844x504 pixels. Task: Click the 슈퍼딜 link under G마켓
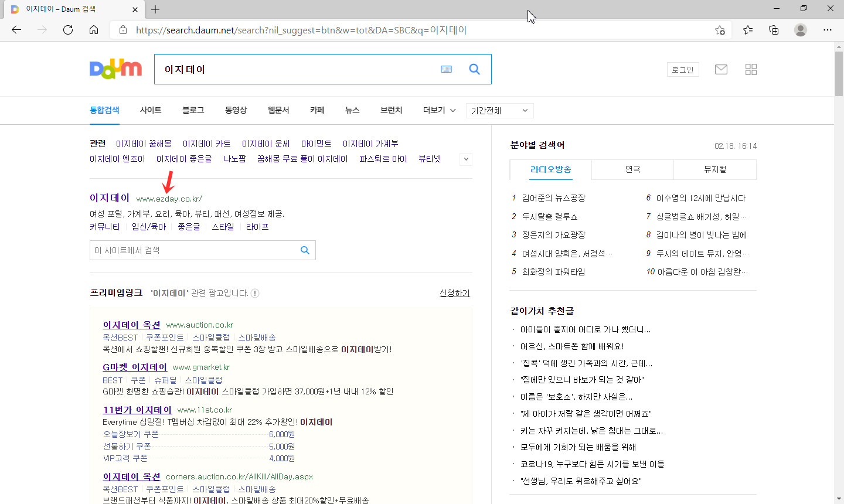pyautogui.click(x=165, y=380)
